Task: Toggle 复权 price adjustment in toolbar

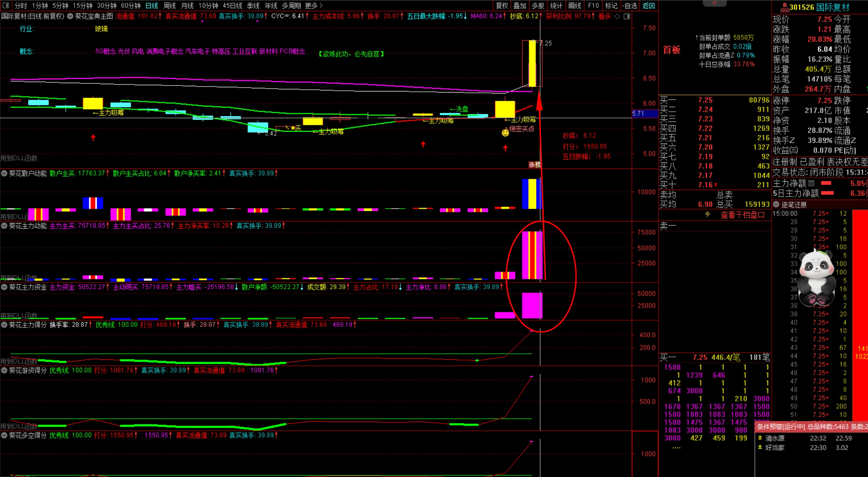Action: [x=502, y=6]
